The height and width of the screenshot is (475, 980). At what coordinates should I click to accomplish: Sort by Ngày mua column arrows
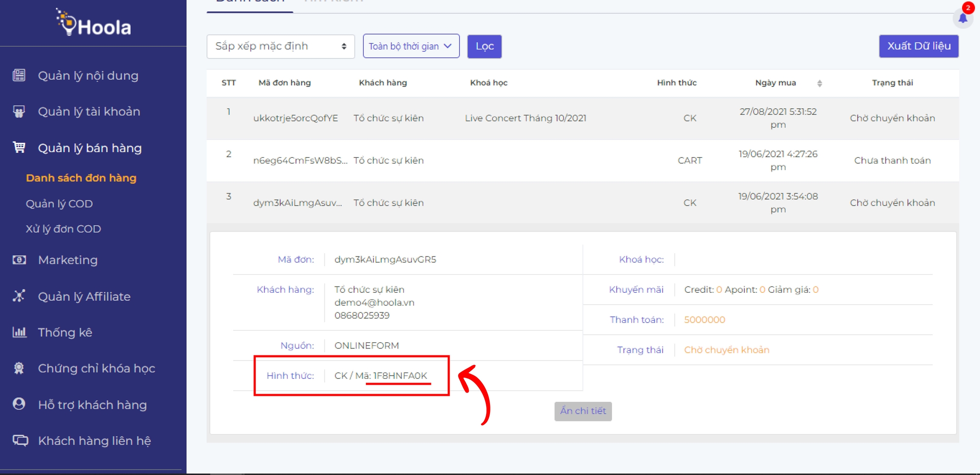[x=819, y=83]
